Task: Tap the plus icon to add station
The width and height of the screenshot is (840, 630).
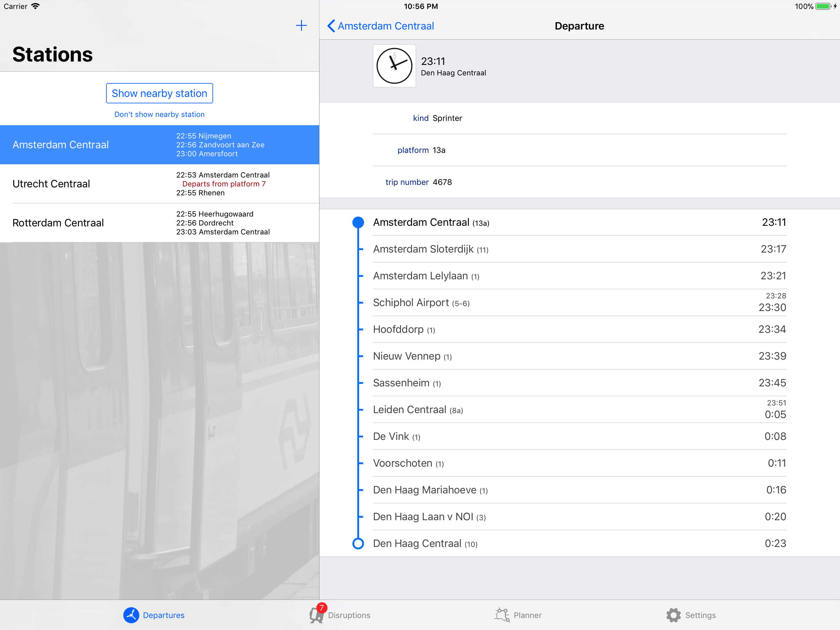Action: (x=301, y=26)
